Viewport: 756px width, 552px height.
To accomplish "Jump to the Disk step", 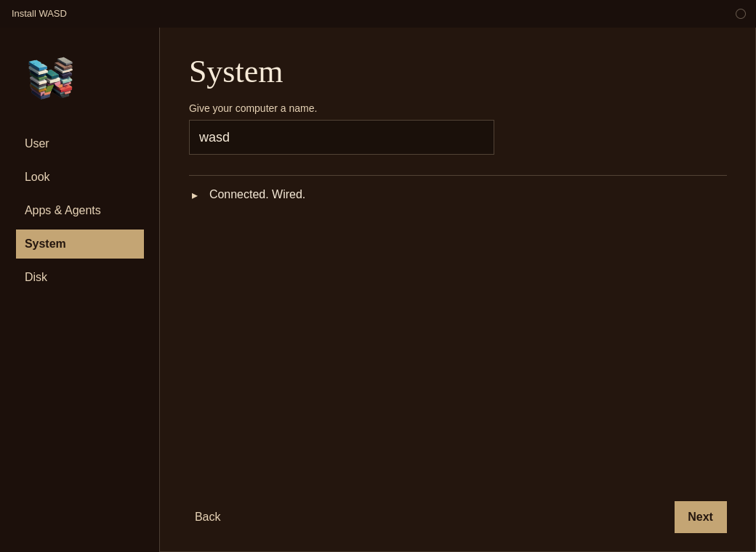I will (80, 277).
